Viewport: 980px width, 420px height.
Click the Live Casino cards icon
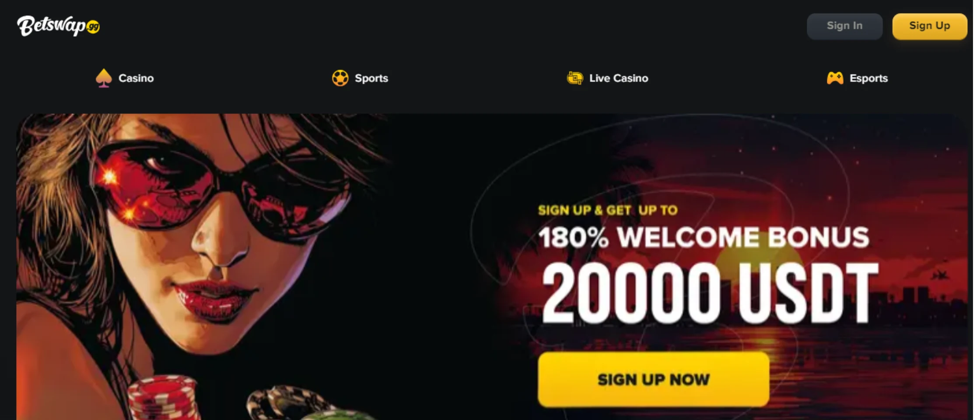(575, 78)
